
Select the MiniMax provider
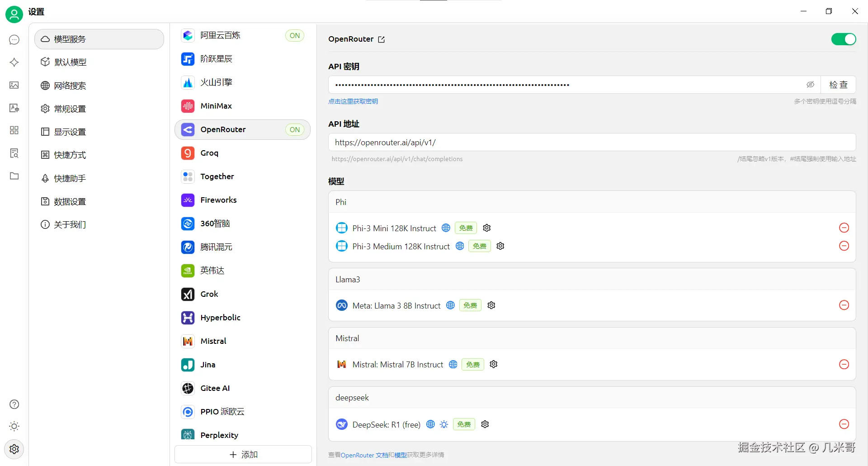[x=243, y=106]
